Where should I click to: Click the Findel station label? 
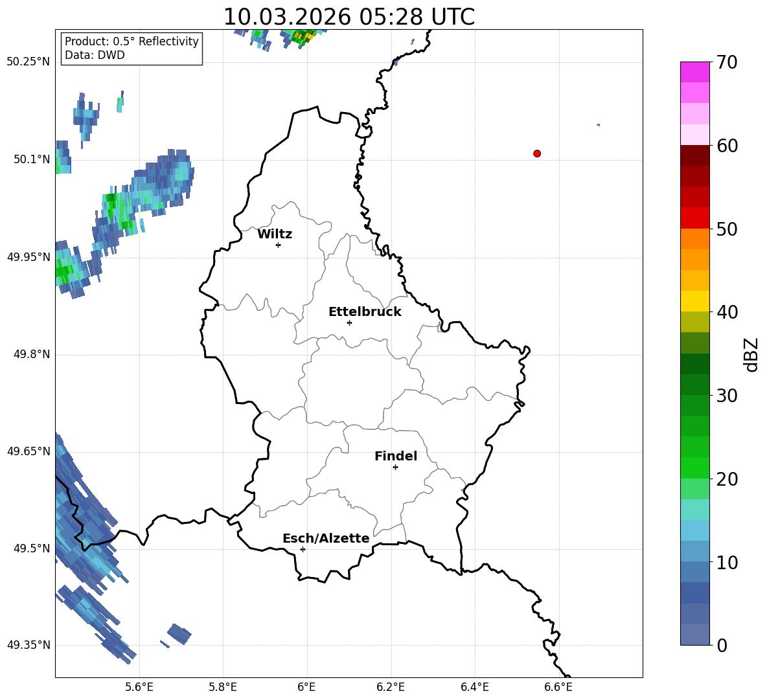pyautogui.click(x=396, y=456)
